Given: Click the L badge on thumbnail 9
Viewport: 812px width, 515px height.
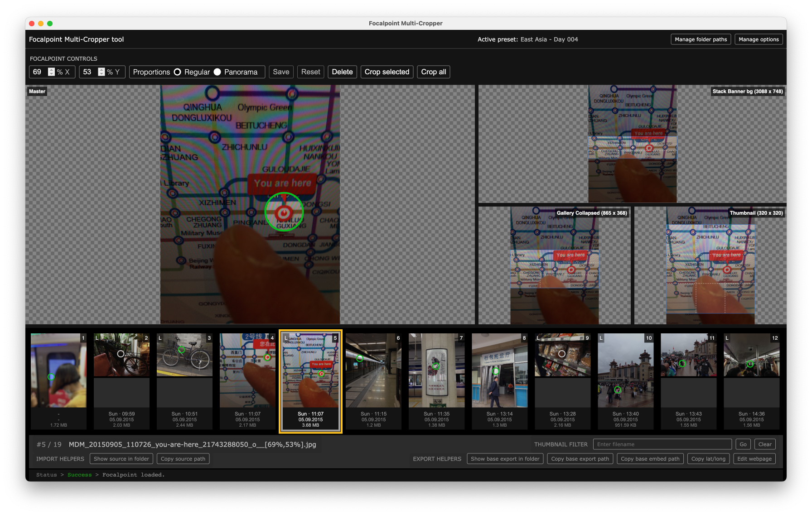Looking at the screenshot, I should [538, 338].
